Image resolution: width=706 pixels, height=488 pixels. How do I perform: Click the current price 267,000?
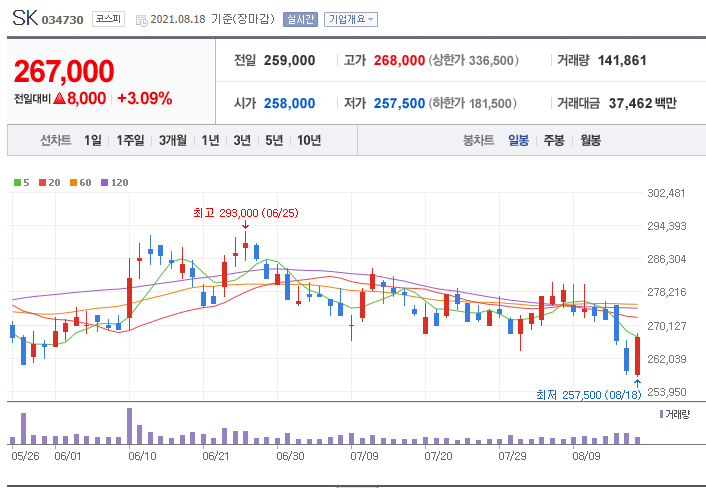point(64,71)
